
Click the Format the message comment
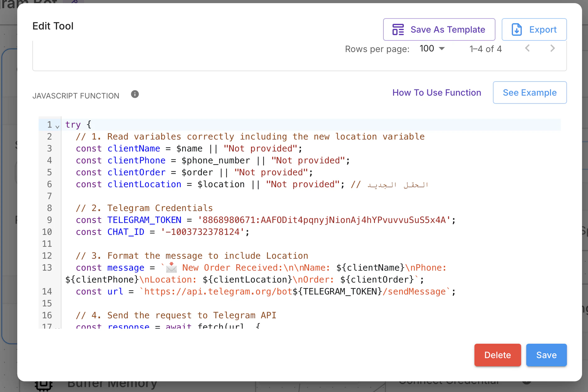pos(192,256)
